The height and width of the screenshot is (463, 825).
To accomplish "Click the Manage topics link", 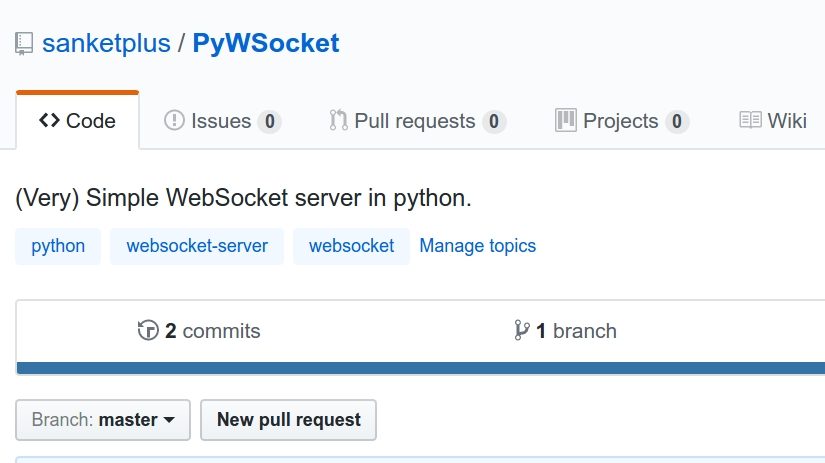I will (x=478, y=246).
